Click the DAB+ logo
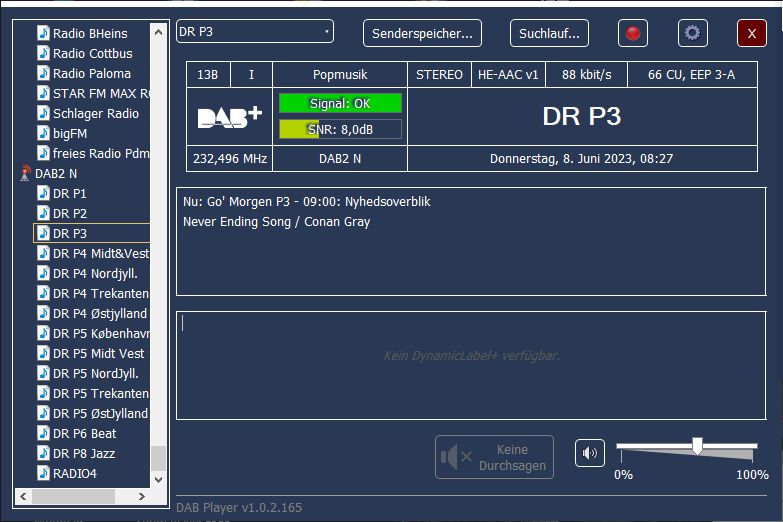The height and width of the screenshot is (522, 783). [229, 117]
